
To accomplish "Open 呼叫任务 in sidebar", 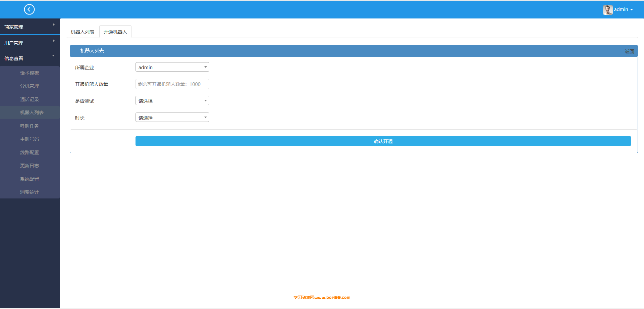I will (30, 126).
